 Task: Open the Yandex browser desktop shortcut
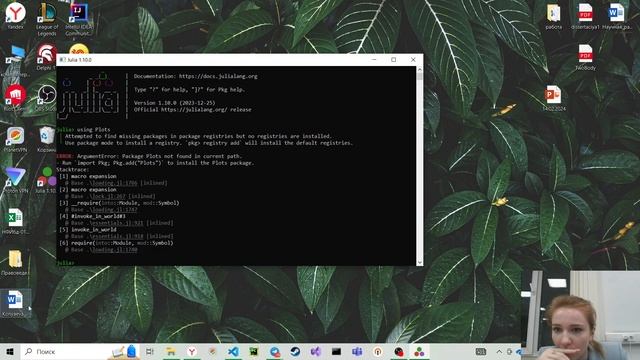coord(16,16)
